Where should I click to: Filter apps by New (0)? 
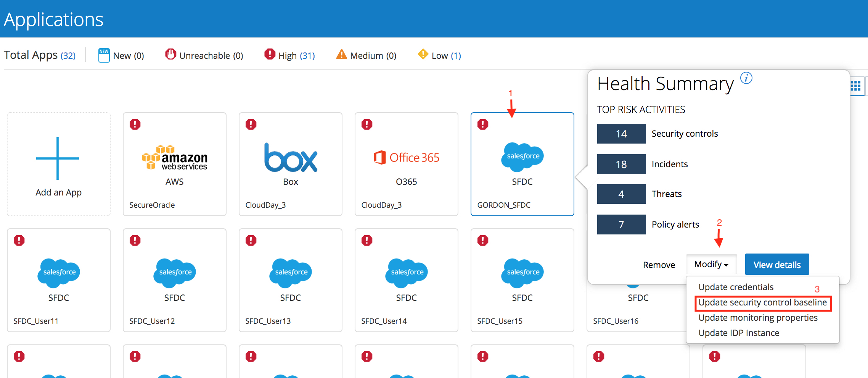[129, 56]
